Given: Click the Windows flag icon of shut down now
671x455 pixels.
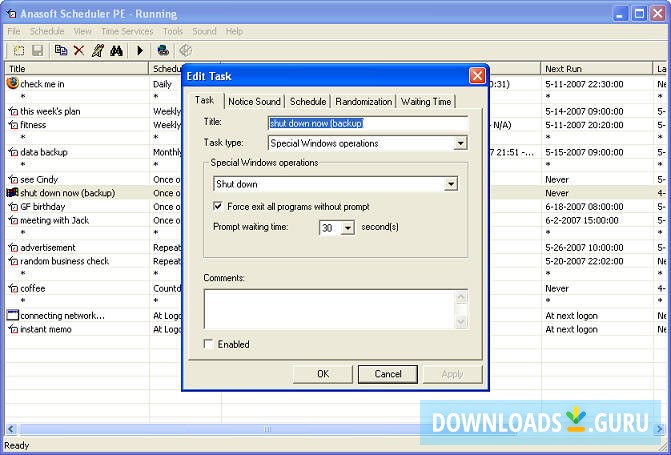Looking at the screenshot, I should 12,193.
